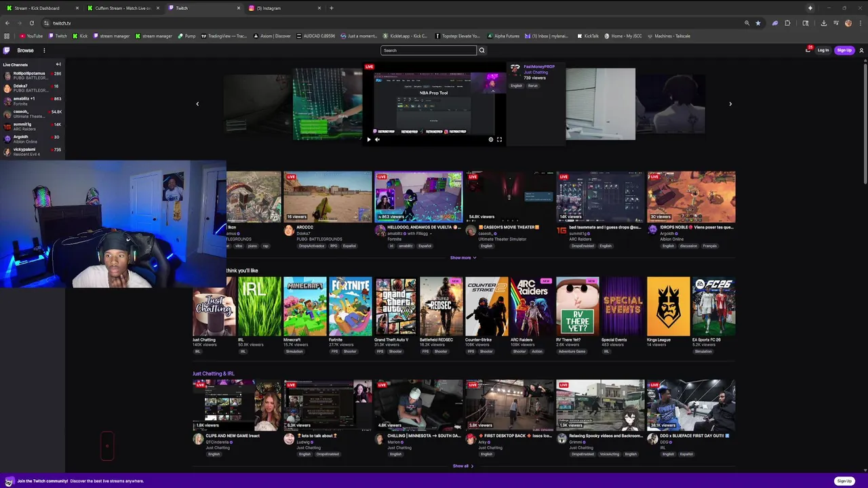The height and width of the screenshot is (488, 868).
Task: Open the Alpha Futures bookmark
Action: 504,36
